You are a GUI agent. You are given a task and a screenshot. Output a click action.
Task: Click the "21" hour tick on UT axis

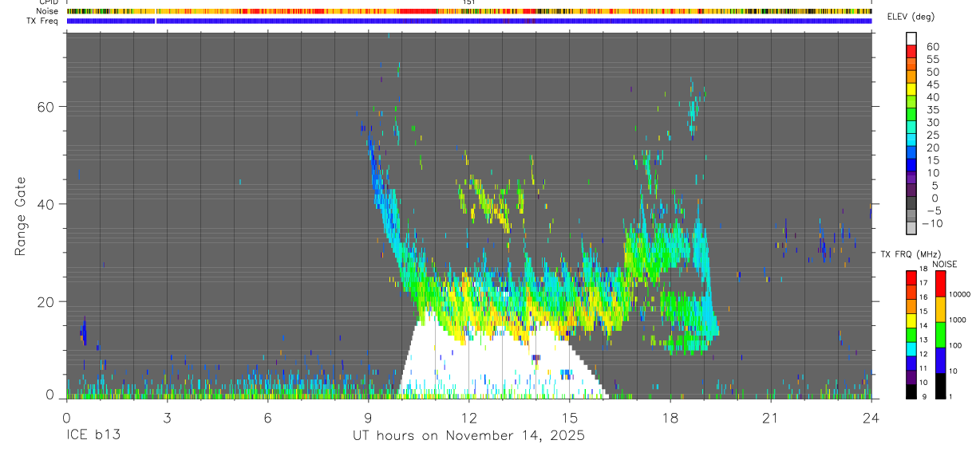770,418
